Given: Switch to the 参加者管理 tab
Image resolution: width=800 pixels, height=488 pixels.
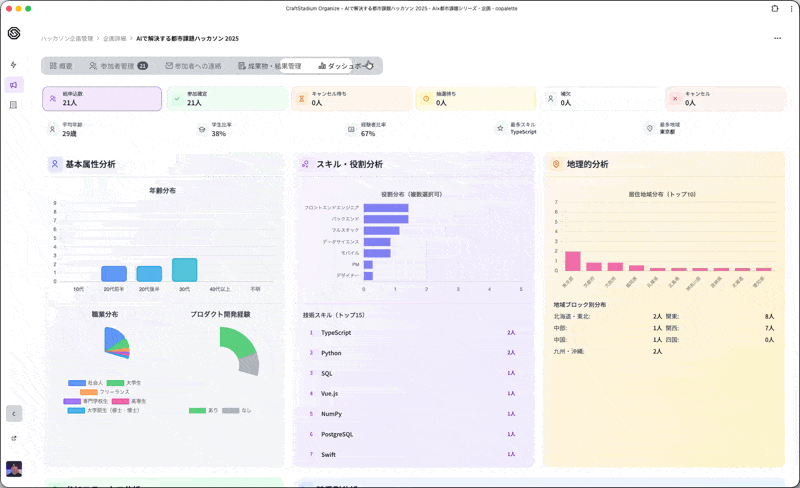Looking at the screenshot, I should (x=118, y=66).
